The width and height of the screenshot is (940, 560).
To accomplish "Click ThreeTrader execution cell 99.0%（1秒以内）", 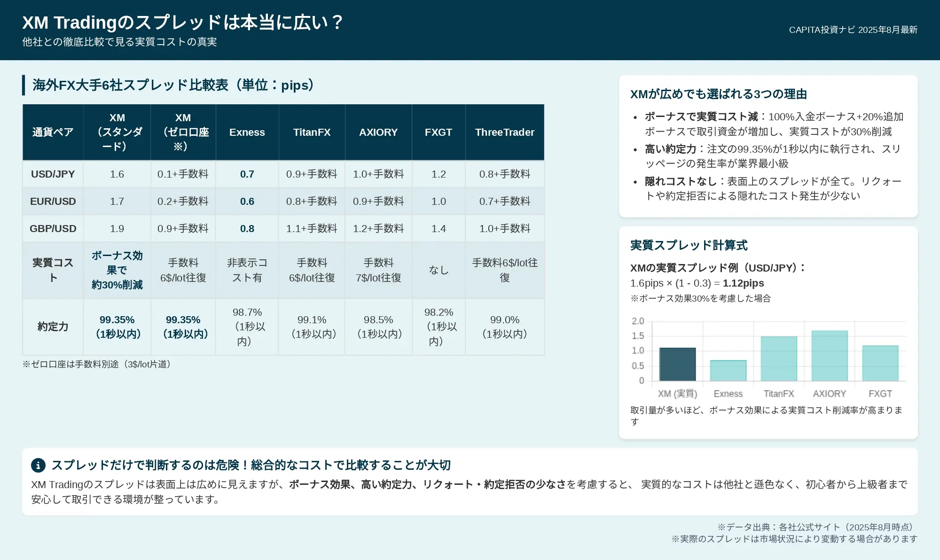I will click(x=505, y=327).
